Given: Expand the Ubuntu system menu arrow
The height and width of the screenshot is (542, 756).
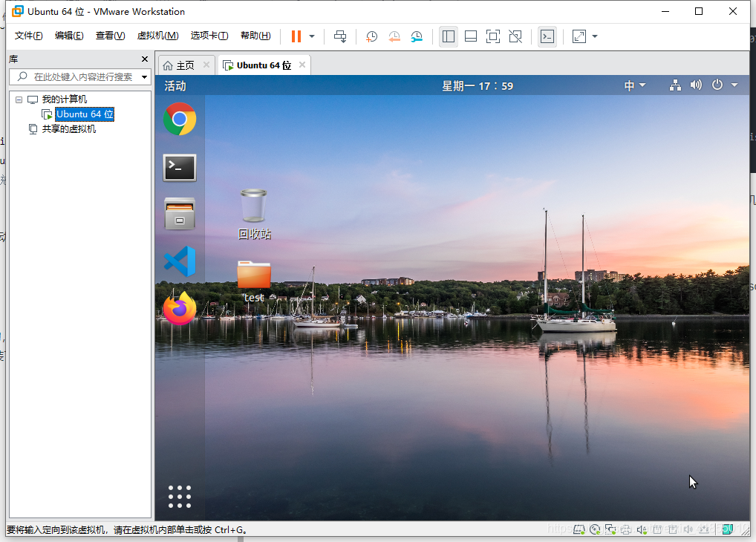Looking at the screenshot, I should (734, 85).
